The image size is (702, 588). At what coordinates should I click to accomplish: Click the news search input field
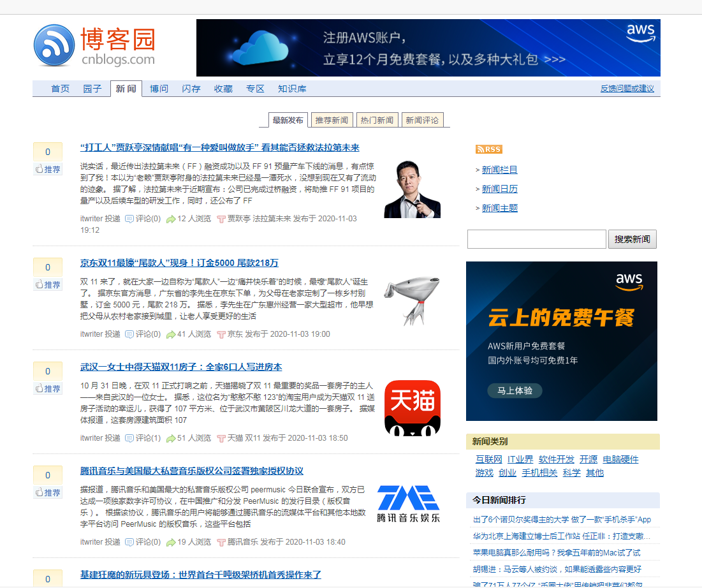click(536, 239)
